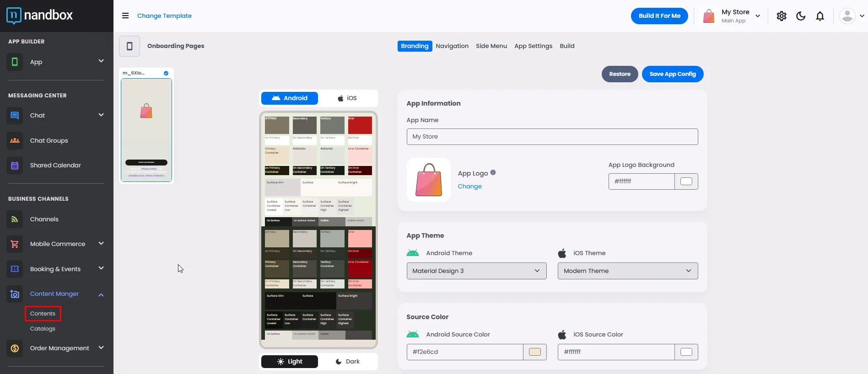Click the App Logo shopping bag image
This screenshot has height=374, width=868.
click(x=429, y=180)
